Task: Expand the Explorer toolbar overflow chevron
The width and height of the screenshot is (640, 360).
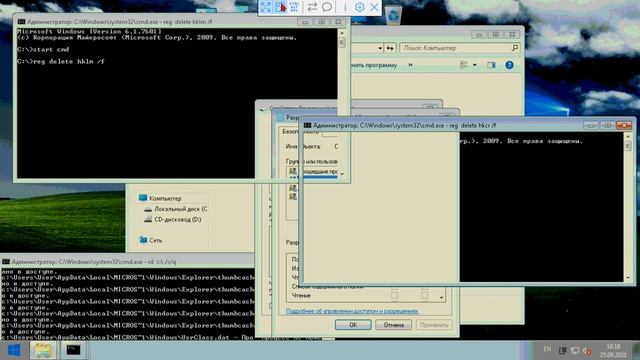Action: pos(410,65)
